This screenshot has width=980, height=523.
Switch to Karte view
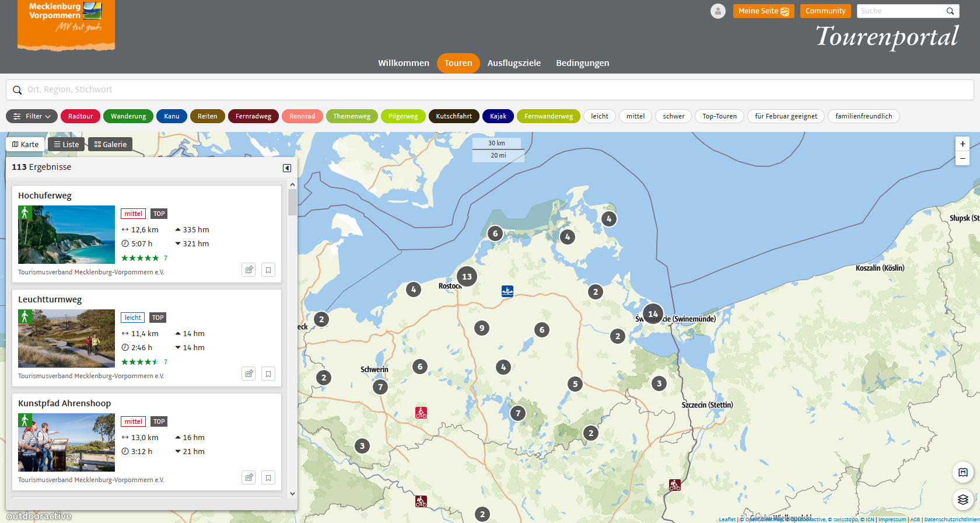26,144
